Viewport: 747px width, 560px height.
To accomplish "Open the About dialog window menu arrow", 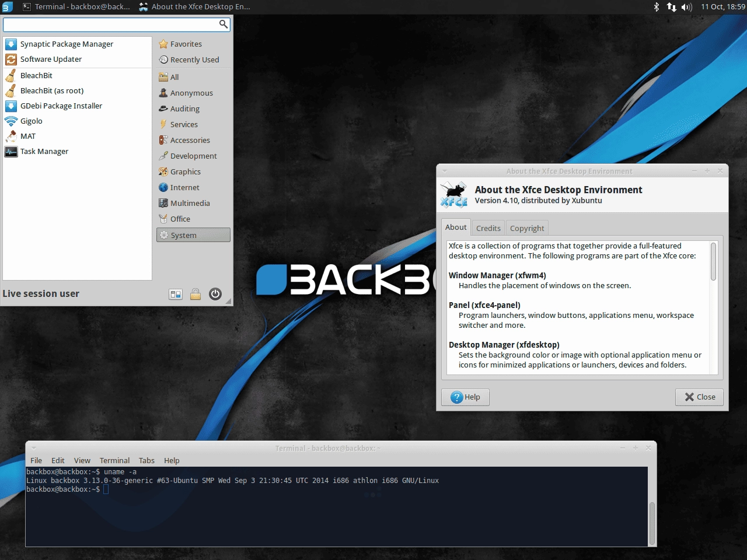I will point(444,171).
